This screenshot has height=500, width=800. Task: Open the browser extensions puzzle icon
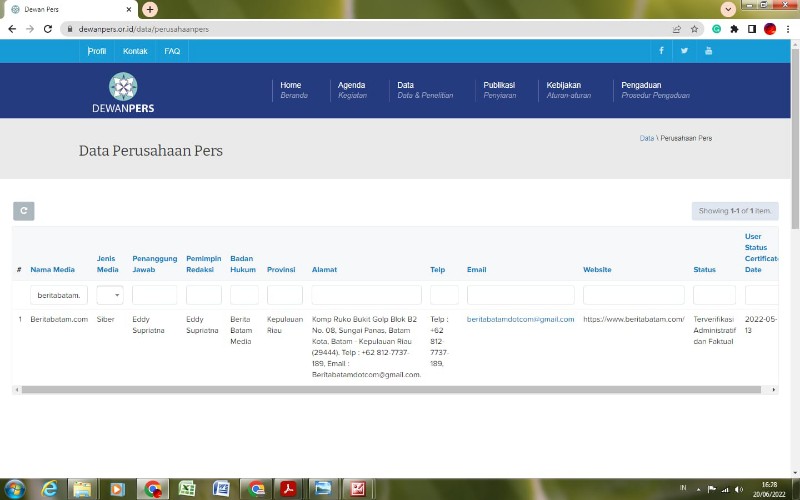734,29
